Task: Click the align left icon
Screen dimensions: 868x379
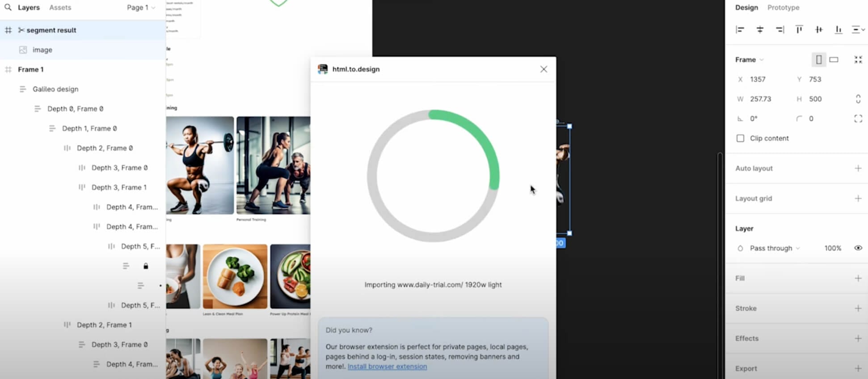Action: click(740, 29)
